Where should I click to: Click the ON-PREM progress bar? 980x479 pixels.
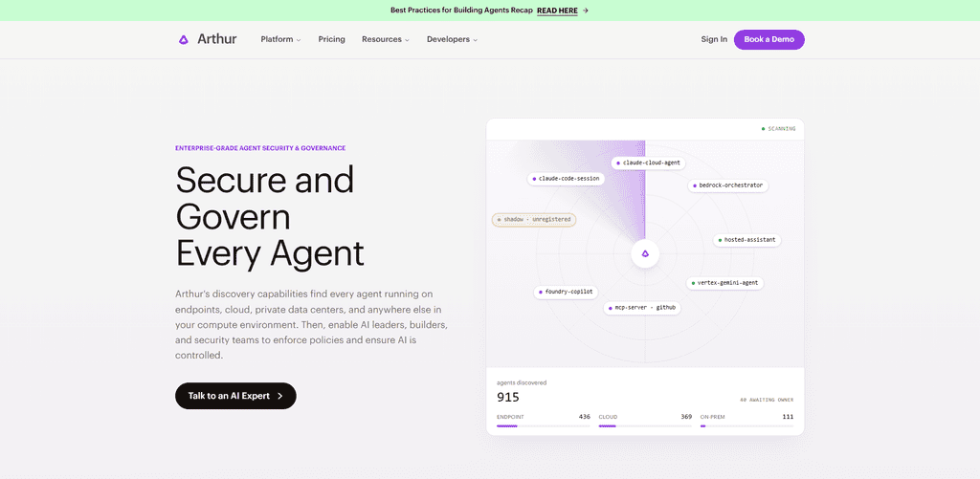click(x=746, y=426)
